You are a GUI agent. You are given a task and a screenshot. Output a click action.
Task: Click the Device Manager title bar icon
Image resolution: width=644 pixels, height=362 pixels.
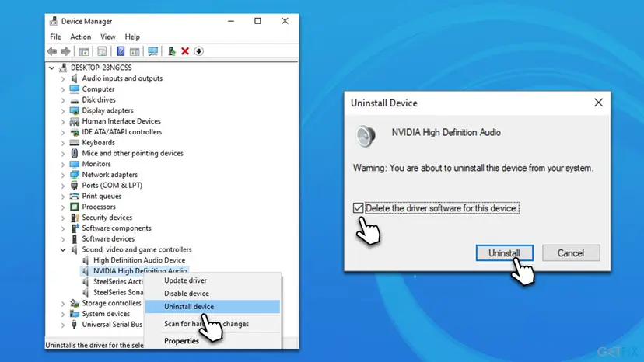pos(54,21)
